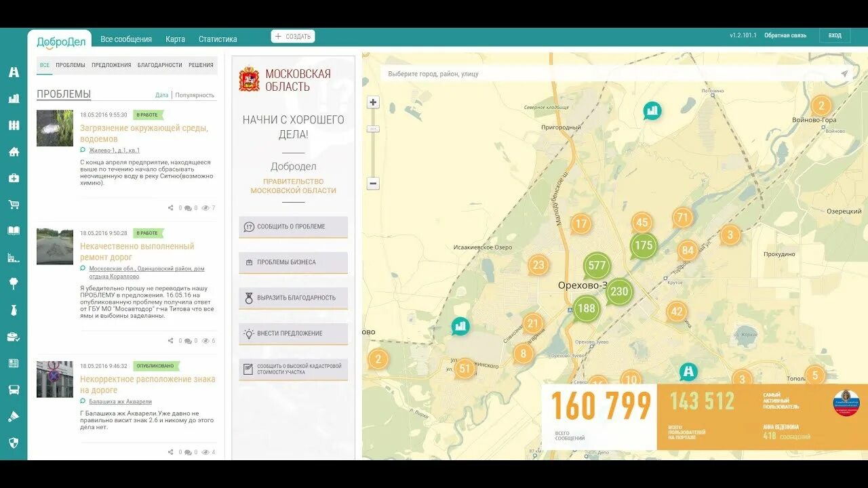Screen dimensions: 868x488
Task: Click Внести предложение button
Action: pyautogui.click(x=293, y=333)
